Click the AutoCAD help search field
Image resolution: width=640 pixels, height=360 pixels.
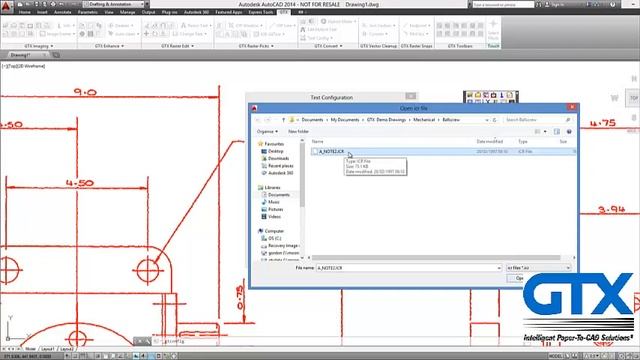(x=503, y=4)
